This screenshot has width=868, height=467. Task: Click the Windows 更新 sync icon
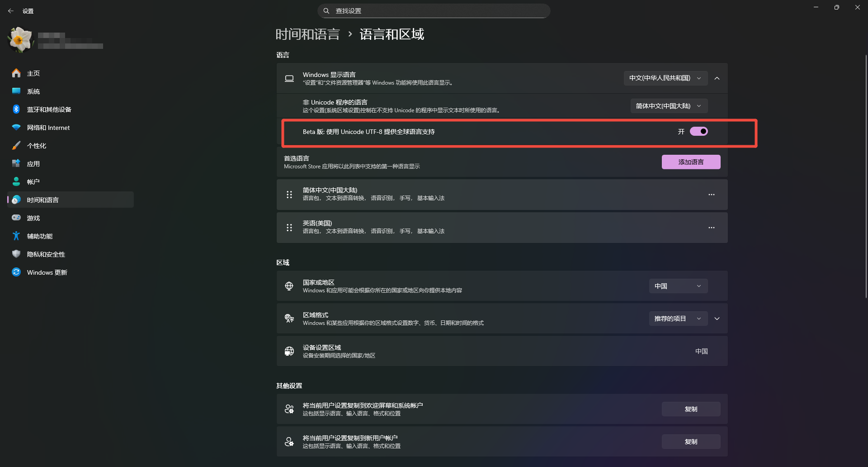pyautogui.click(x=16, y=272)
